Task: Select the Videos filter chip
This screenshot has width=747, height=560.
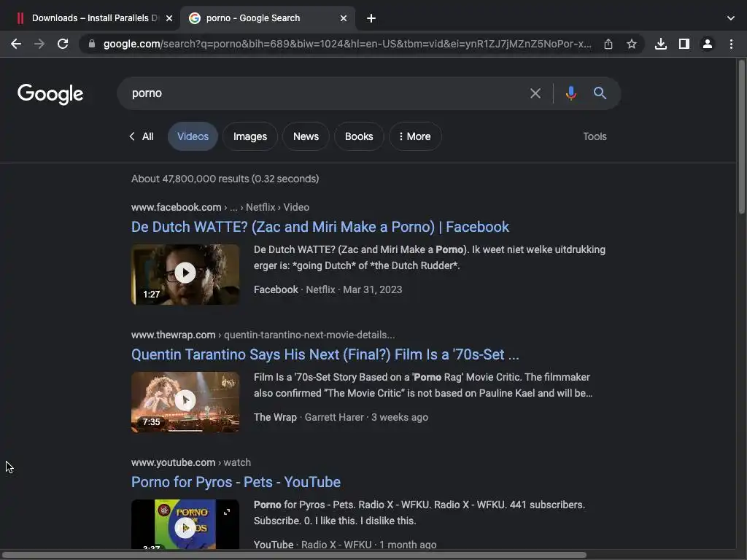Action: [193, 136]
